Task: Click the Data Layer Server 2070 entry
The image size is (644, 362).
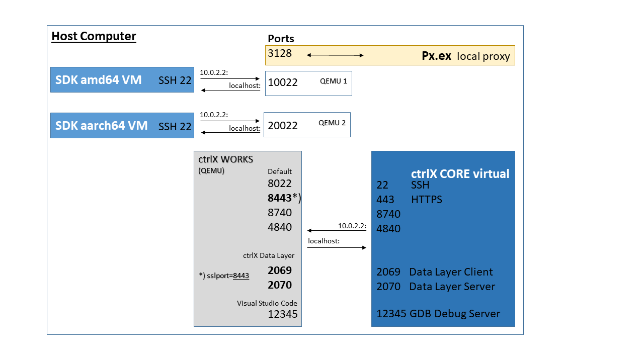Action: (x=436, y=287)
